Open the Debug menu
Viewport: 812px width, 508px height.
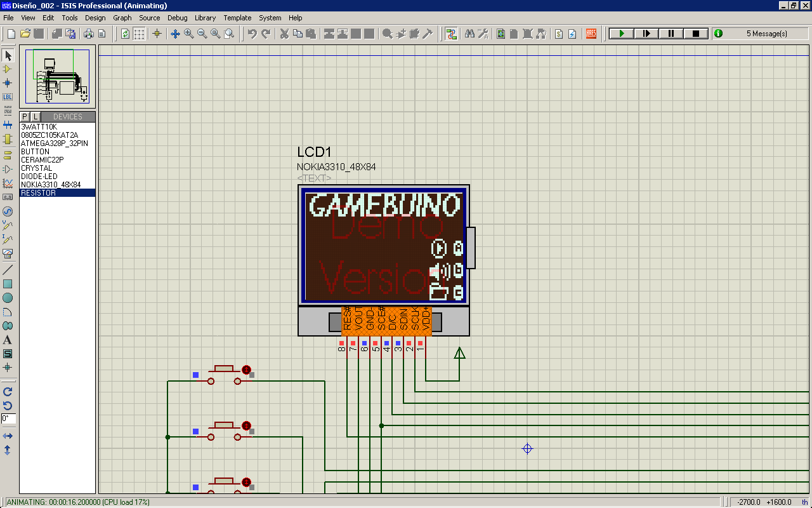(x=178, y=18)
